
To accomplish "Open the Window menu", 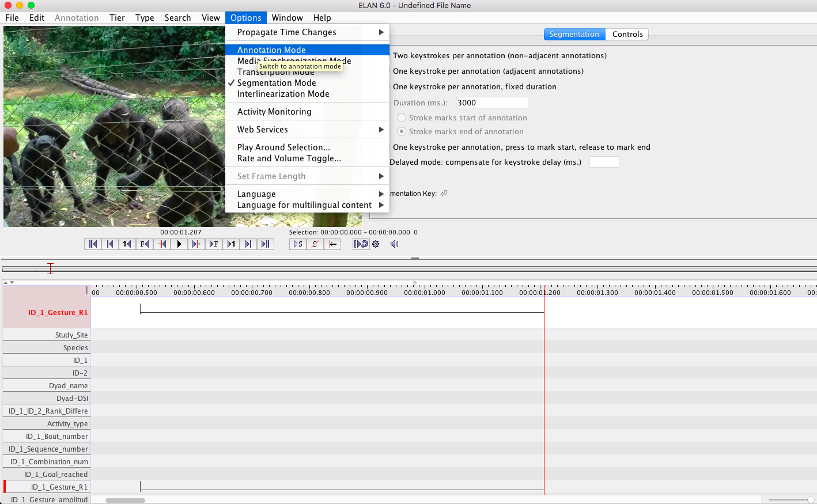I will [287, 18].
